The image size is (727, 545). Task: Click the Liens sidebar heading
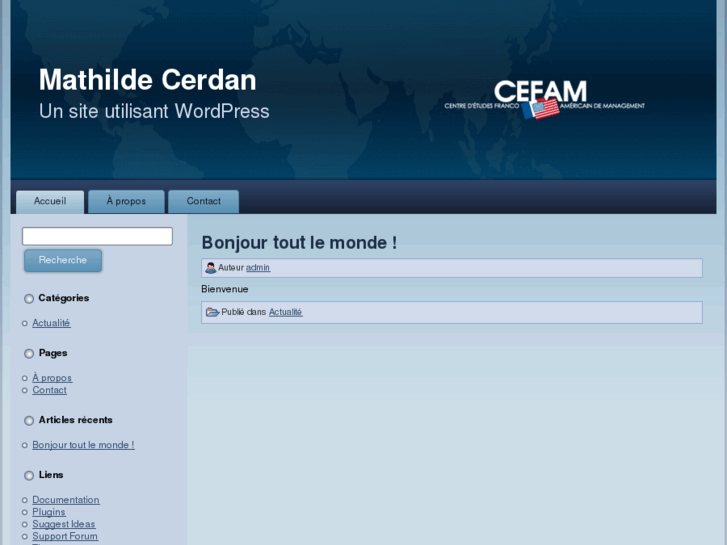(51, 475)
